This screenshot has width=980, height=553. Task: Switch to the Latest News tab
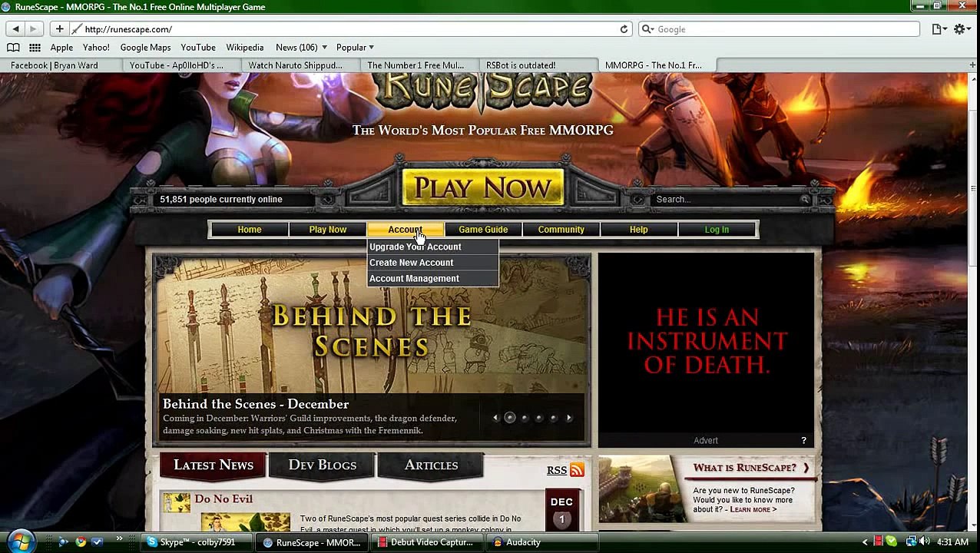tap(214, 465)
